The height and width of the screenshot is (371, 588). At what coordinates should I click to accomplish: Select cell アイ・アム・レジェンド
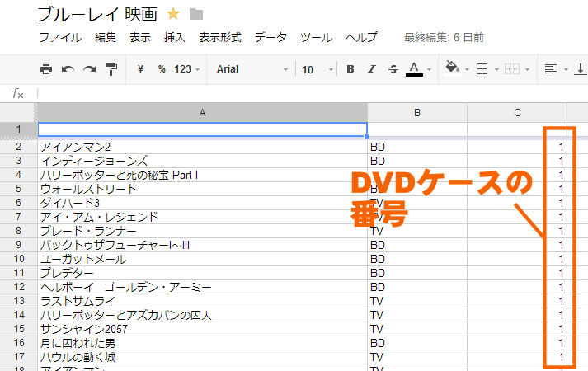click(x=203, y=217)
